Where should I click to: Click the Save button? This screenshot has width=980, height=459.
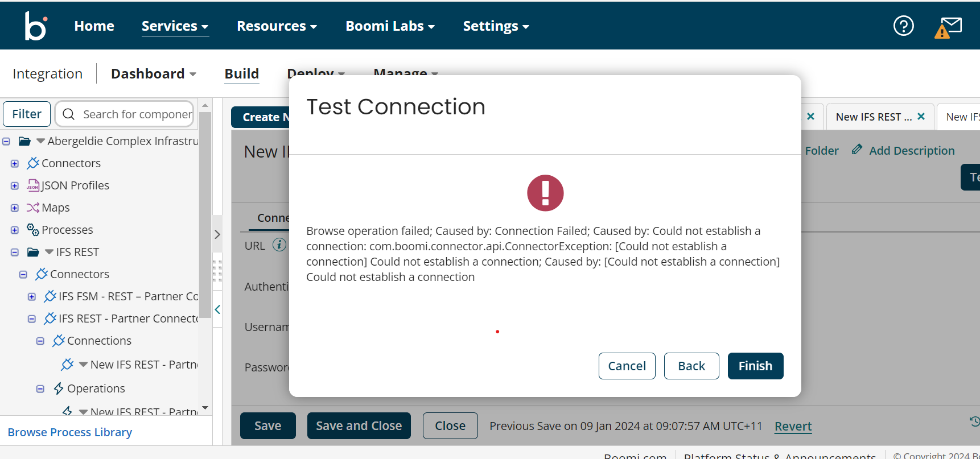click(267, 425)
